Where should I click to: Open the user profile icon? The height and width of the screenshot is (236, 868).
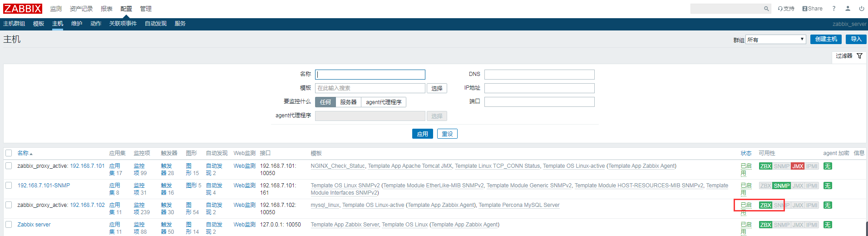coord(848,9)
